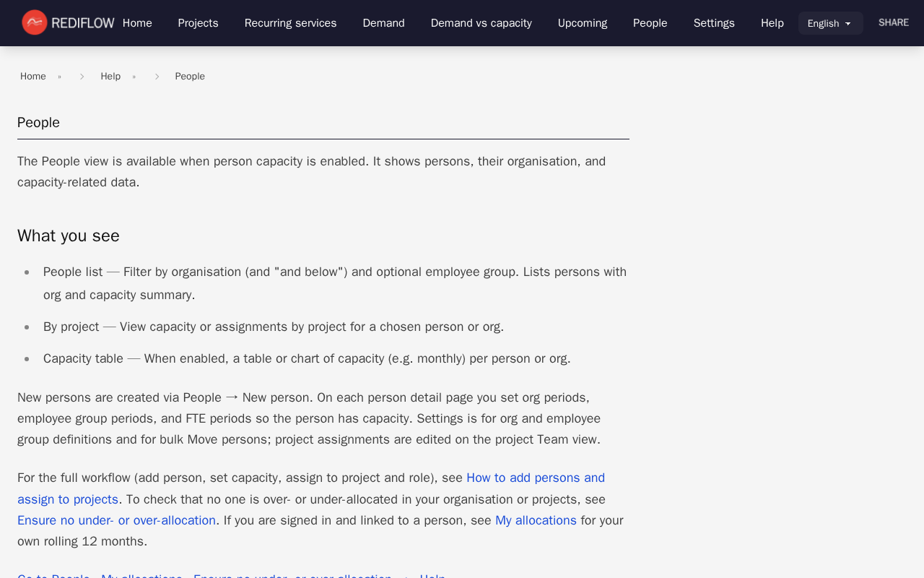Select Demand vs capacity in navbar

[481, 23]
